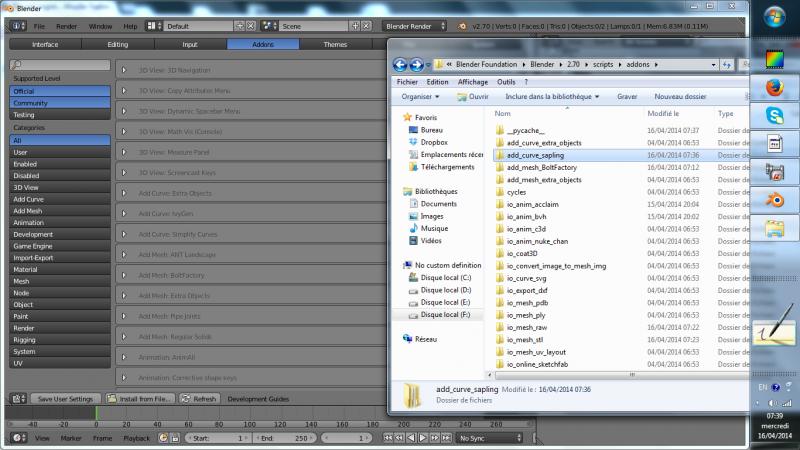This screenshot has height=450, width=800.
Task: Click the Explorer back navigation arrow
Action: (x=400, y=65)
